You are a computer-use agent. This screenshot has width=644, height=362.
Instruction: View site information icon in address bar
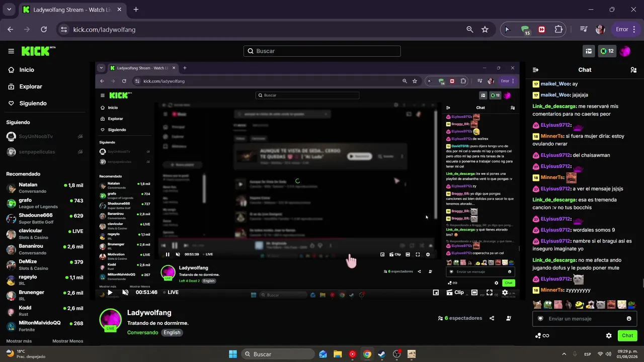pyautogui.click(x=63, y=29)
